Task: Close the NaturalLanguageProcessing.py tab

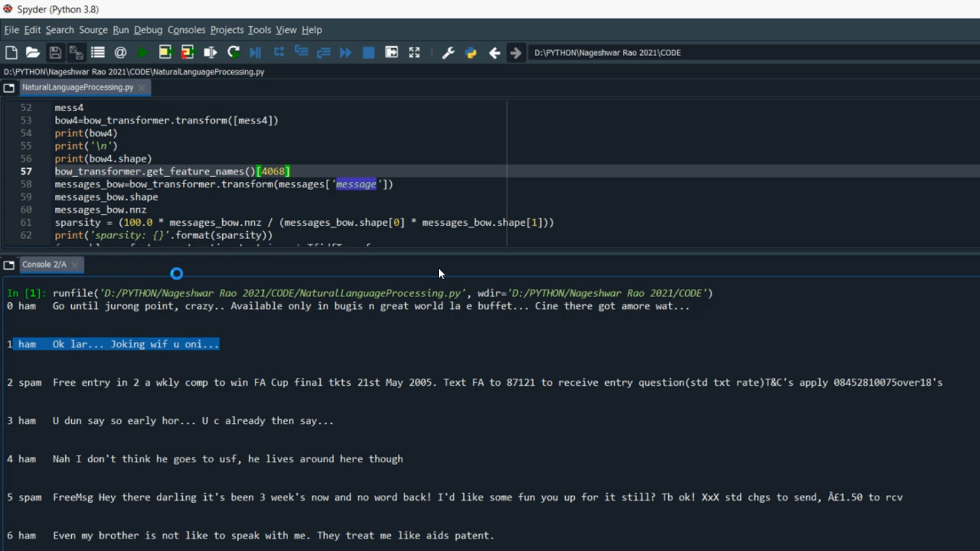Action: [x=142, y=87]
